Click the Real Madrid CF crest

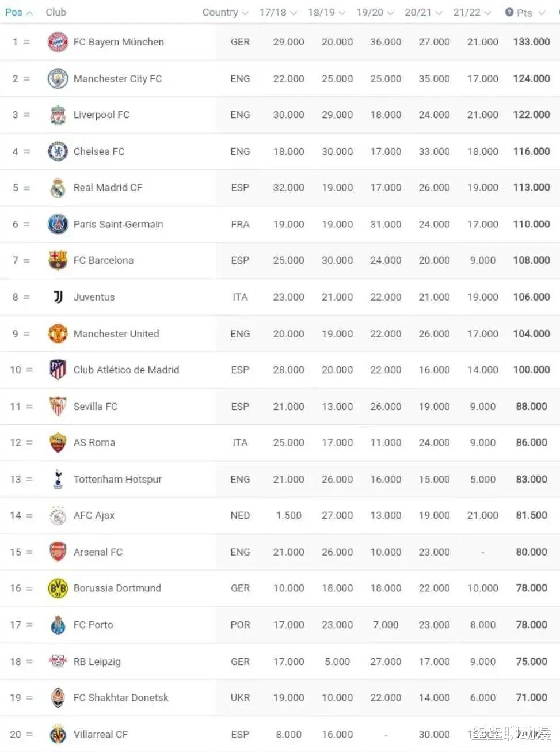pyautogui.click(x=58, y=188)
